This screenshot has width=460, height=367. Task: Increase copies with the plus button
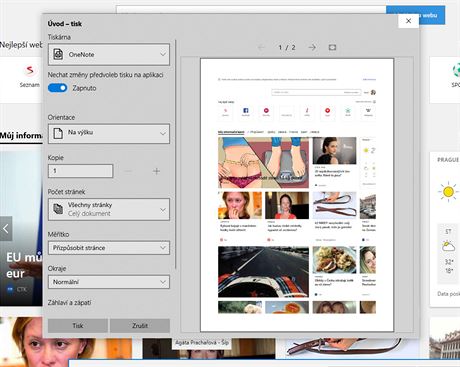(156, 171)
